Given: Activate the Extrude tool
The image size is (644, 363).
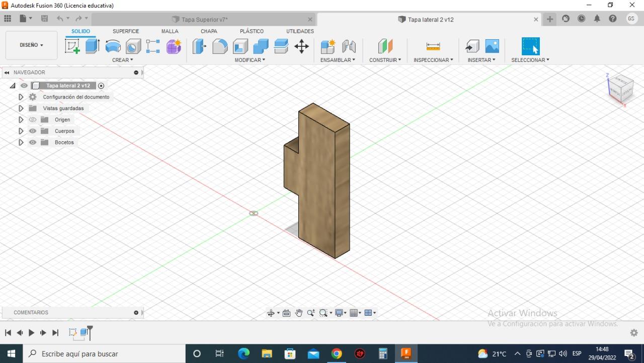Looking at the screenshot, I should [93, 46].
